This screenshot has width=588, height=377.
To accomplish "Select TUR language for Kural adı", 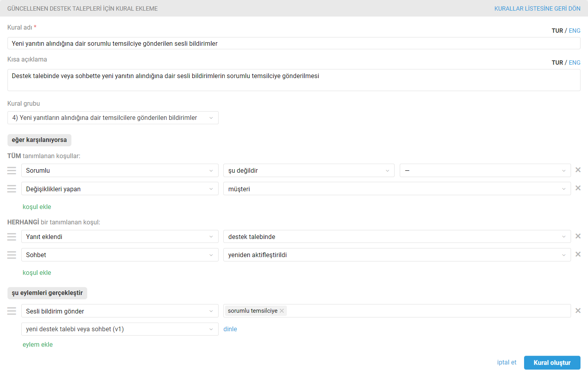I will [557, 31].
